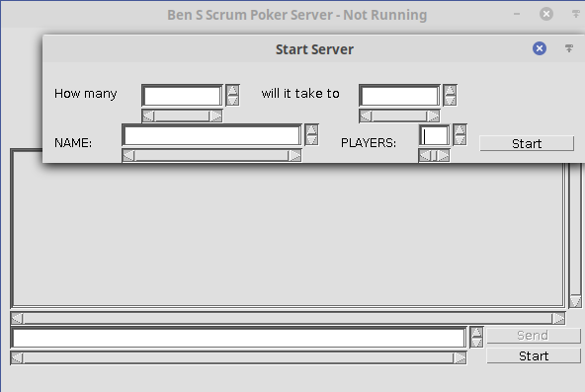Click the chat message input field in main window

[239, 338]
